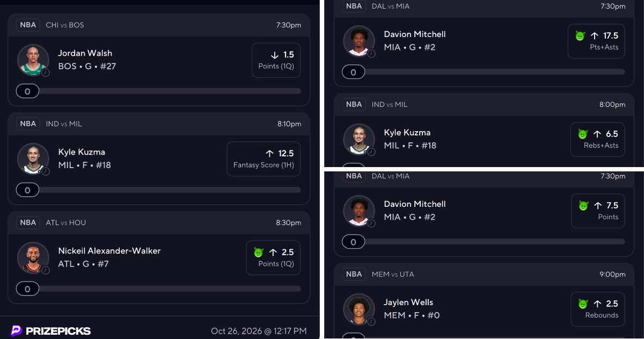Screen dimensions: 644x339
Task: Click up arrow on Kyle Kuzma 12.5 Fantasy Score
Action: pyautogui.click(x=270, y=154)
